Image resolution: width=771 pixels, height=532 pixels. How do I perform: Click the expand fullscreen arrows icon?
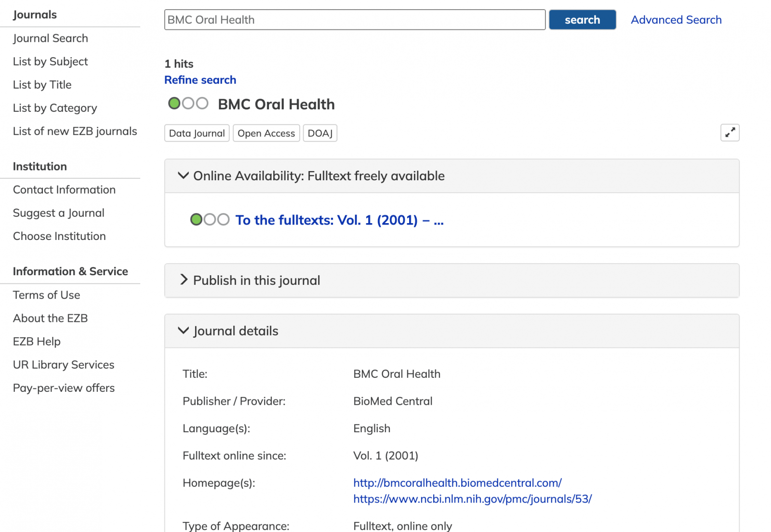[730, 133]
